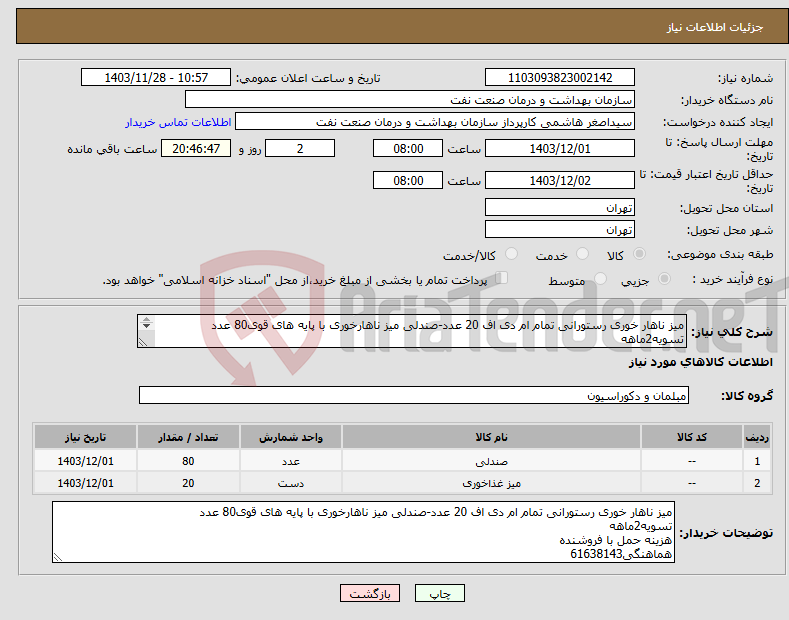This screenshot has width=789, height=620.
Task: Toggle the اسناد خزانه اسلامی payment checkbox
Action: click(502, 277)
